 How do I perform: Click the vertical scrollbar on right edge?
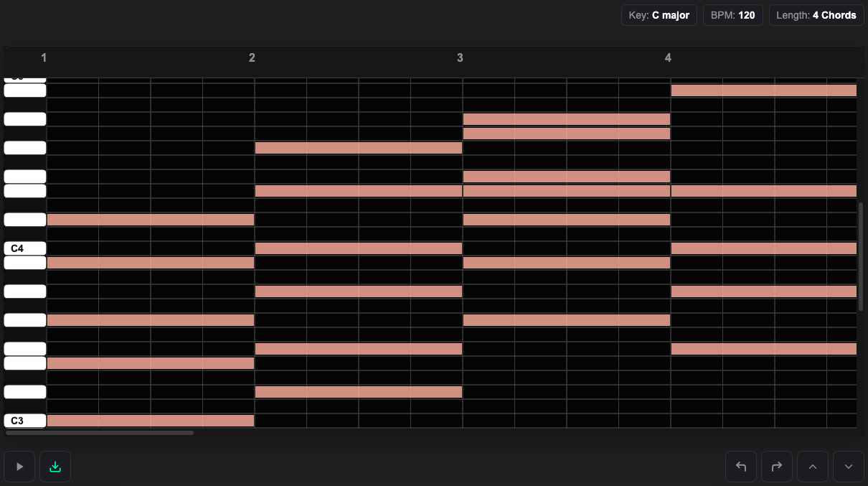[860, 256]
